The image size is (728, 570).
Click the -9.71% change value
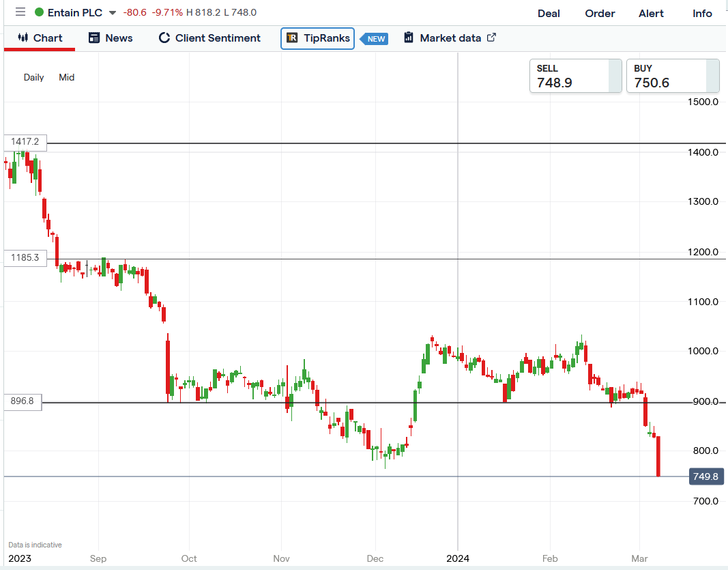click(x=167, y=12)
